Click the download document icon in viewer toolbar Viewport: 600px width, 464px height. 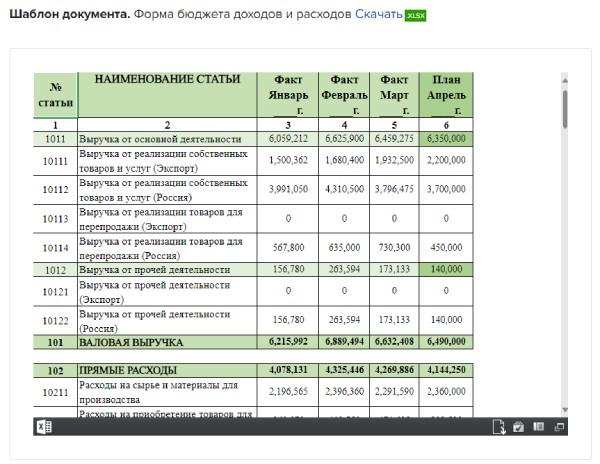point(499,427)
